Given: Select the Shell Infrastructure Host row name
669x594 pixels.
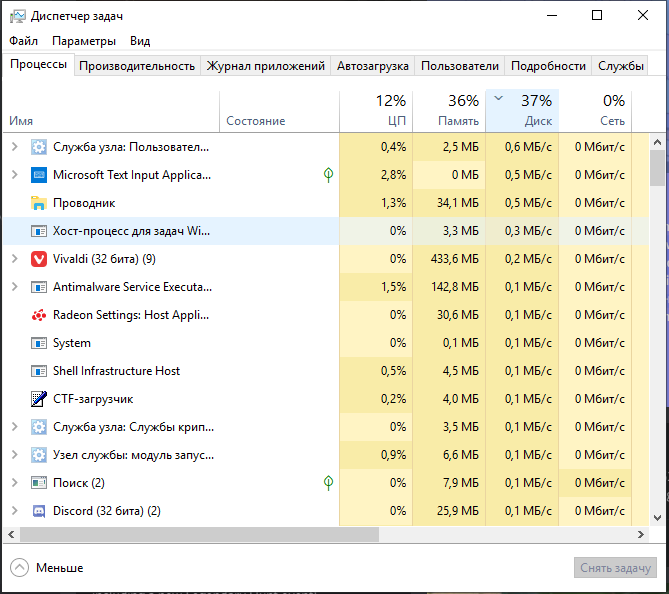Looking at the screenshot, I should (116, 371).
